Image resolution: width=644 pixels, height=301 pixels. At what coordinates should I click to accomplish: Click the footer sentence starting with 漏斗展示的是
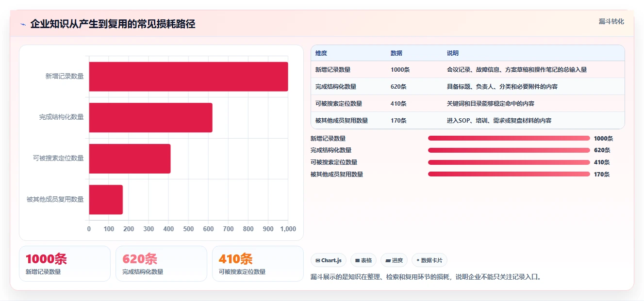[426, 277]
